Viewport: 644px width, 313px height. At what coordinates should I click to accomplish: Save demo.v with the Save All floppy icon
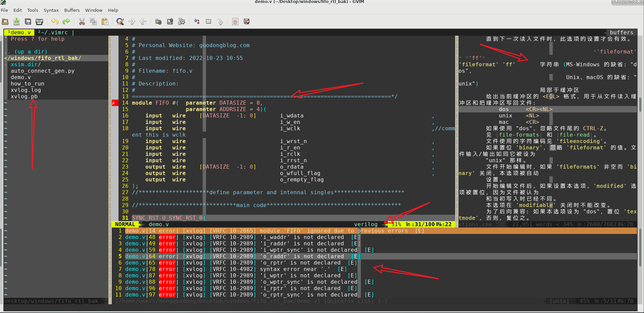point(28,21)
